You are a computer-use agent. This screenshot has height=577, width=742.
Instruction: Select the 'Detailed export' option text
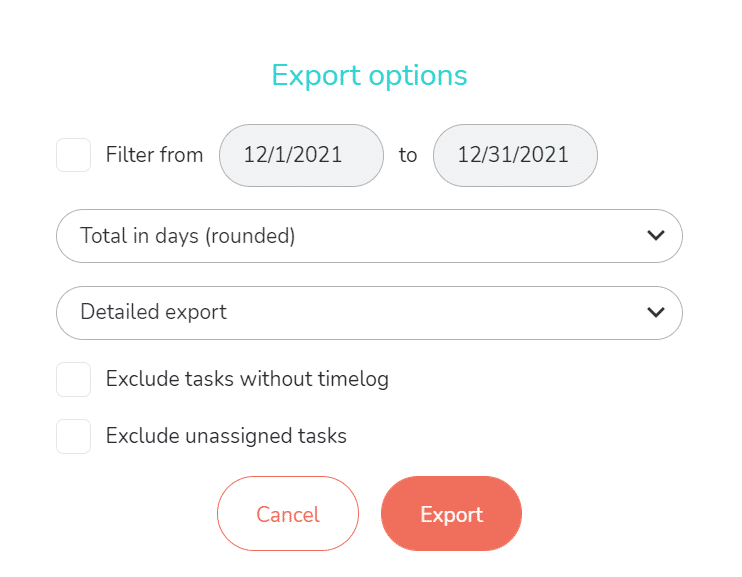[x=153, y=312]
